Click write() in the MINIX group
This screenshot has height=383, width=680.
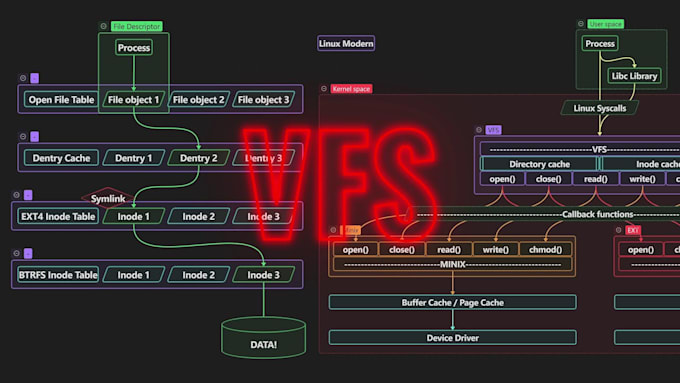point(496,249)
